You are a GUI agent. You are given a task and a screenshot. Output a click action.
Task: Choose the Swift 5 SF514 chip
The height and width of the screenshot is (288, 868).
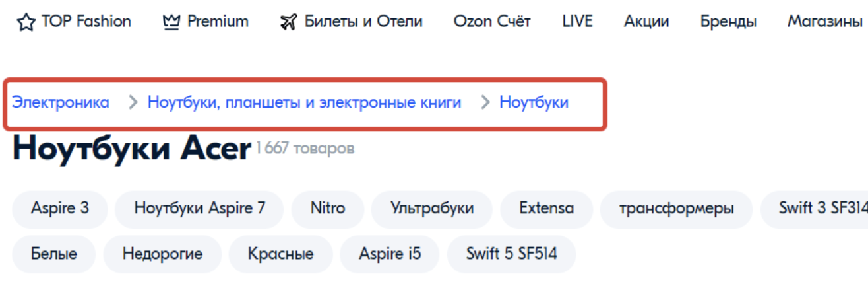[511, 254]
